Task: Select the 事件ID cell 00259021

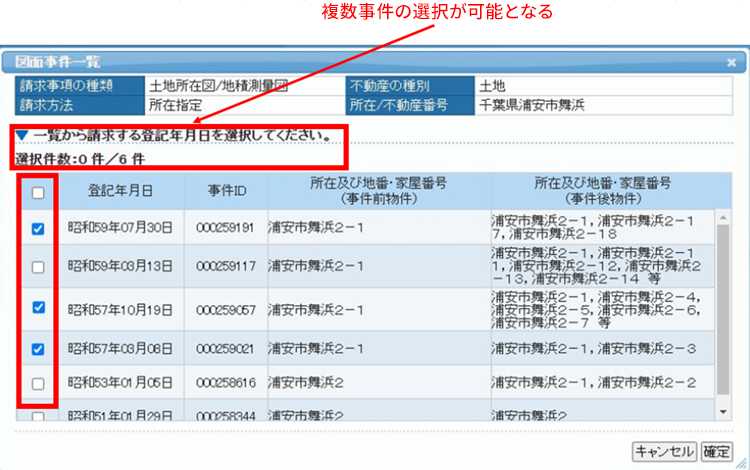Action: pyautogui.click(x=225, y=349)
